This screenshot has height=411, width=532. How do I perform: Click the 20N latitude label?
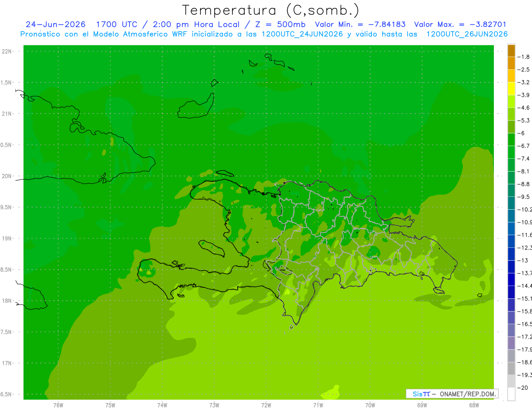[x=7, y=176]
